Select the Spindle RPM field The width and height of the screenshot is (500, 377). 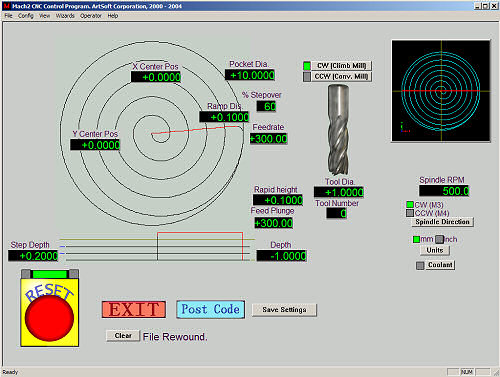[444, 191]
